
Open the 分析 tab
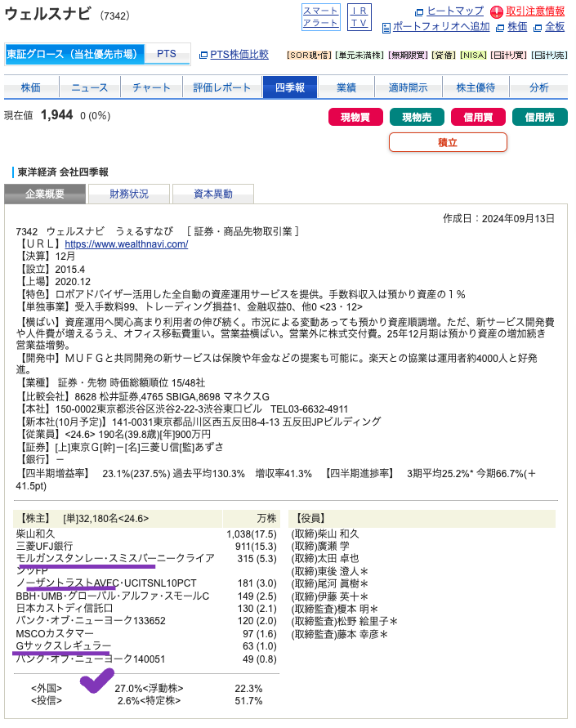[539, 87]
